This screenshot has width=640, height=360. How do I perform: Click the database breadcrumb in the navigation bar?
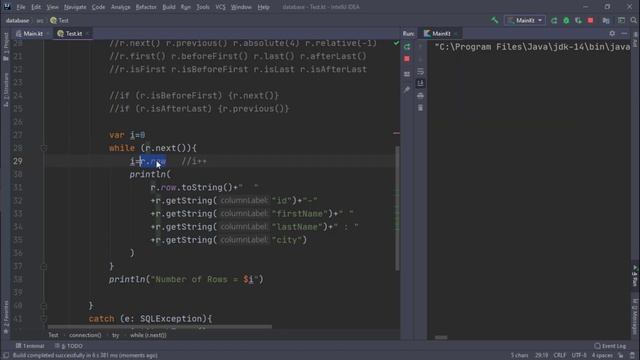(17, 20)
